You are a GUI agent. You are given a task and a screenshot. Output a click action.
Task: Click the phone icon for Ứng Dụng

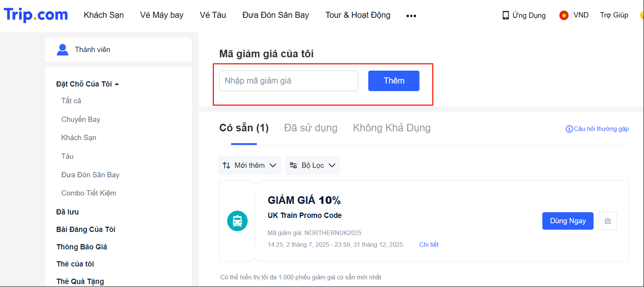click(x=506, y=15)
